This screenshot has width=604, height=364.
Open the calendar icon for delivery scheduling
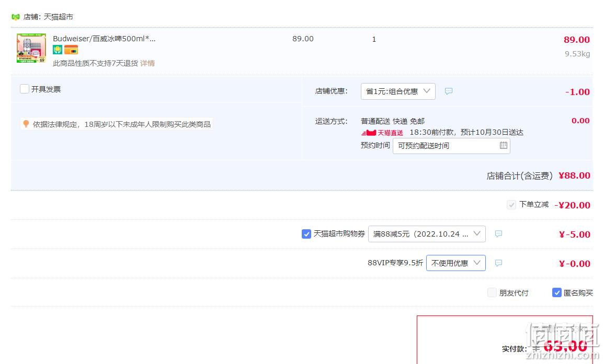tap(504, 145)
